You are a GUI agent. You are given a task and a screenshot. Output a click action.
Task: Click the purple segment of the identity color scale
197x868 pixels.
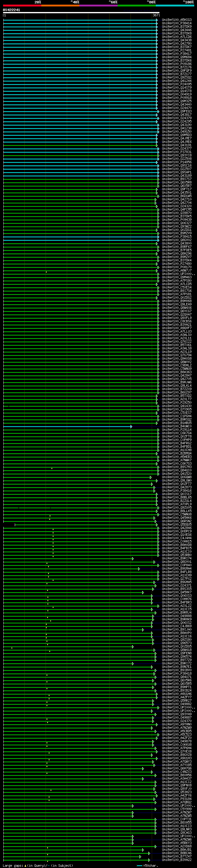click(98, 6)
